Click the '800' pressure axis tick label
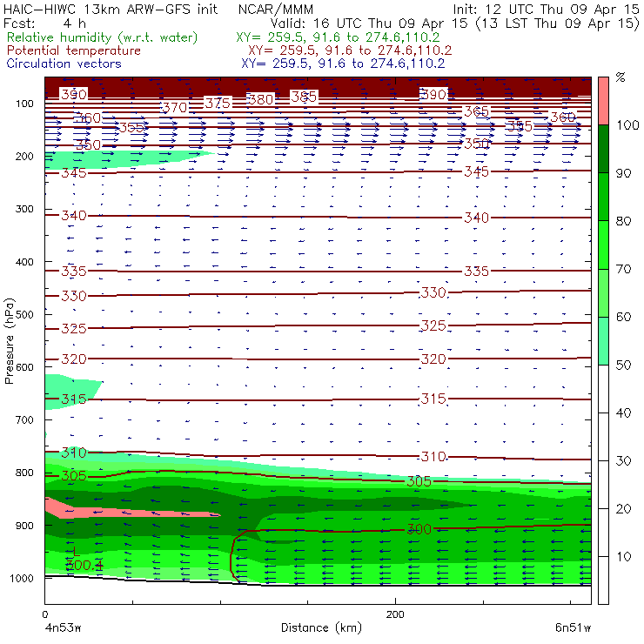The width and height of the screenshot is (644, 644). point(24,473)
